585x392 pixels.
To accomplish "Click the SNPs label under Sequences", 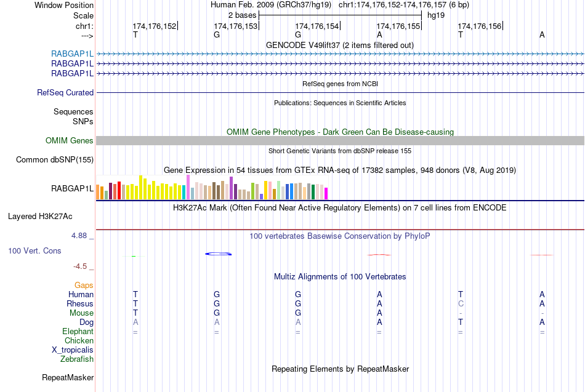I will coord(83,121).
